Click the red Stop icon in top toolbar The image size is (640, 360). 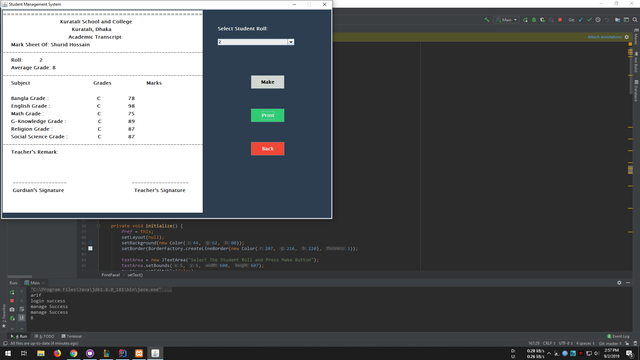coord(560,20)
